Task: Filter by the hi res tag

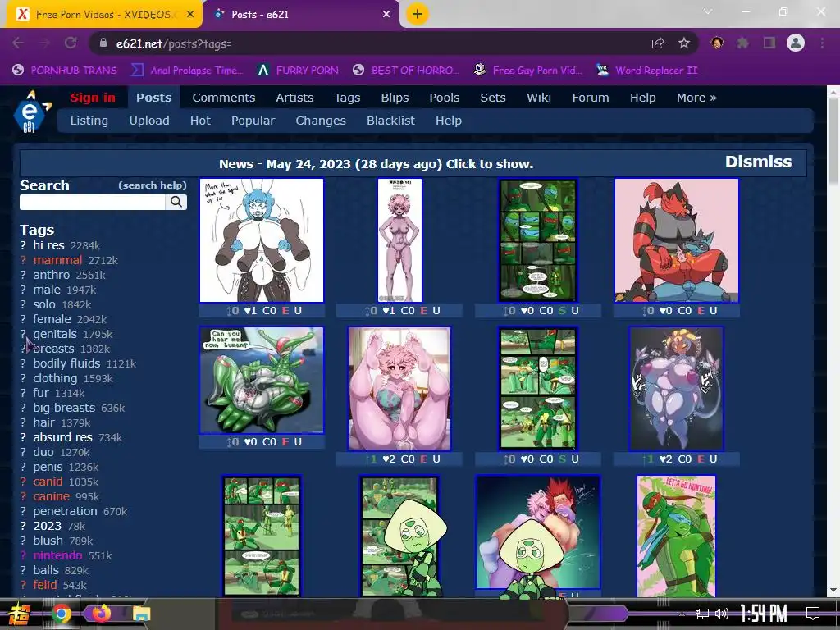Action: click(x=48, y=245)
